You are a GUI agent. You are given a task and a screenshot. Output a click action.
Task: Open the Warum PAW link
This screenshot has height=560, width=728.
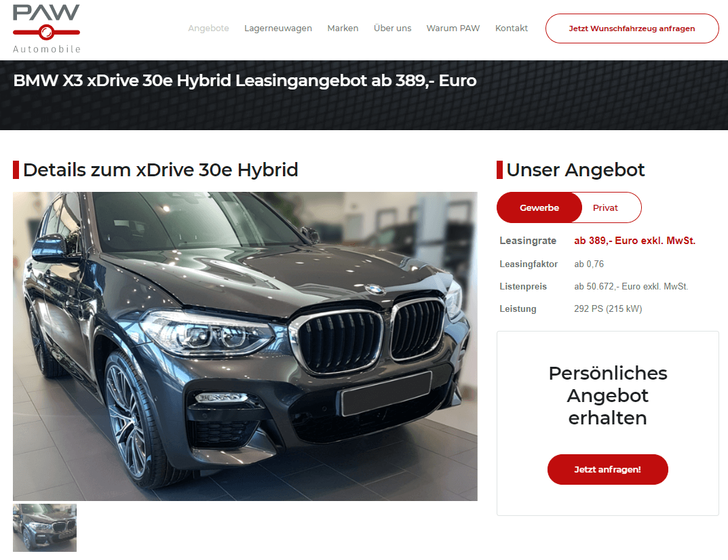453,28
